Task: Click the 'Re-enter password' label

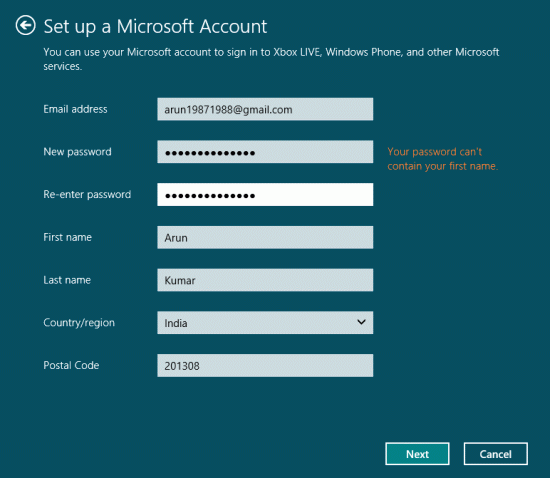Action: [87, 195]
